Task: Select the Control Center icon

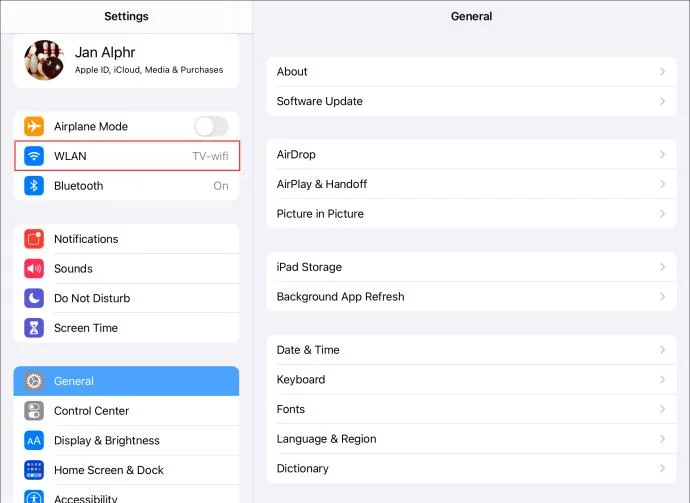Action: pos(34,411)
